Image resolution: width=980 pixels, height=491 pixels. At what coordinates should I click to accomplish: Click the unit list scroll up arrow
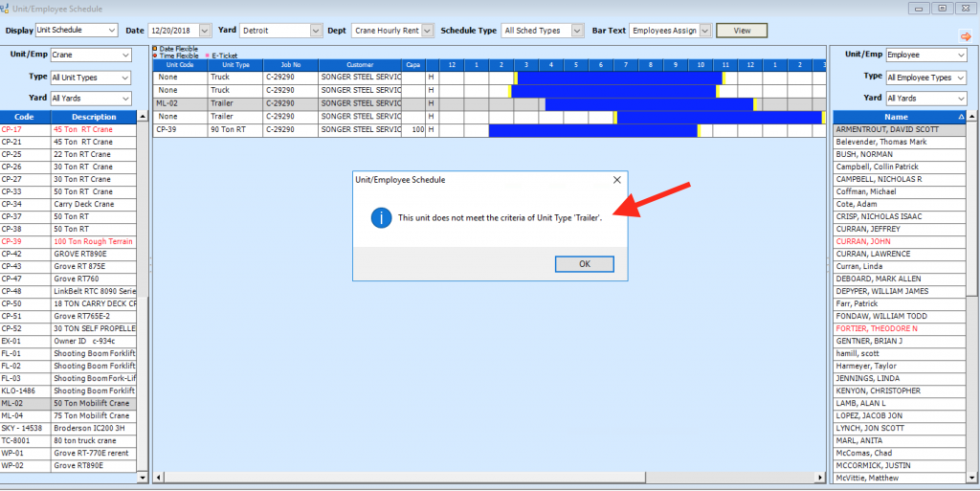click(x=143, y=117)
